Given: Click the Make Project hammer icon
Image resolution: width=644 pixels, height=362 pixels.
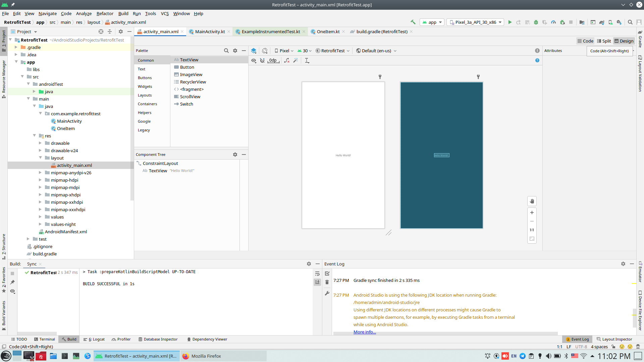Looking at the screenshot, I should [x=413, y=22].
